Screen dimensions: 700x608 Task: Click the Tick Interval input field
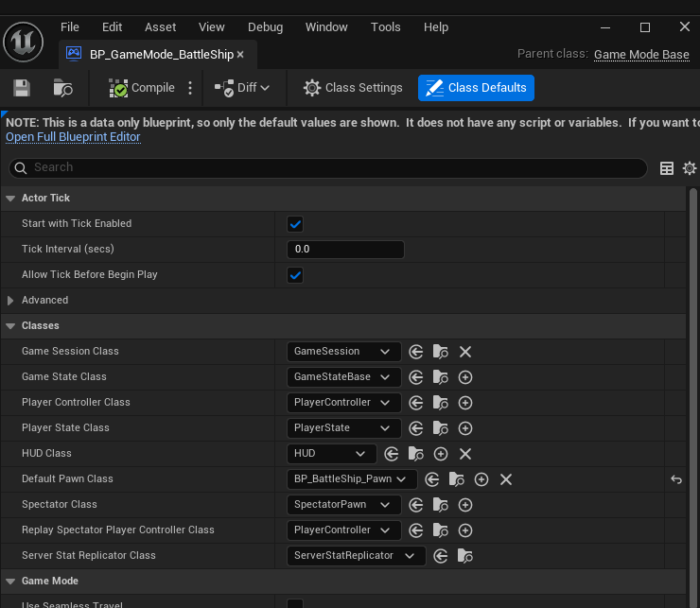(345, 250)
